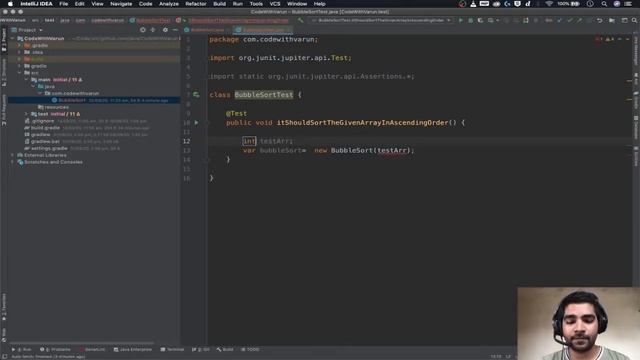Viewport: 640px width, 360px height.
Task: Open the Navigate menu
Action: pos(121,4)
